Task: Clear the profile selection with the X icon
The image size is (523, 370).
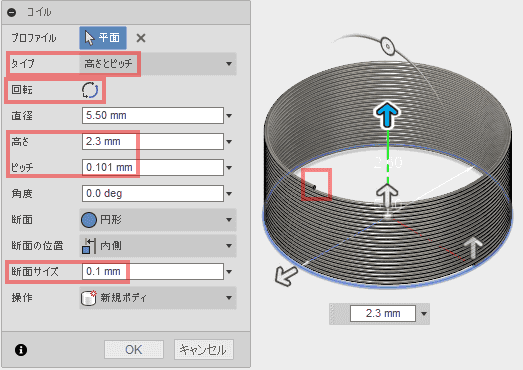Action: [141, 38]
